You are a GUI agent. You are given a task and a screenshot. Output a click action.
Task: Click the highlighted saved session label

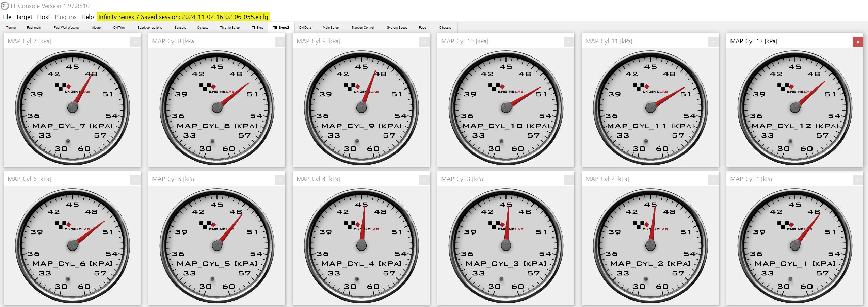pyautogui.click(x=183, y=17)
